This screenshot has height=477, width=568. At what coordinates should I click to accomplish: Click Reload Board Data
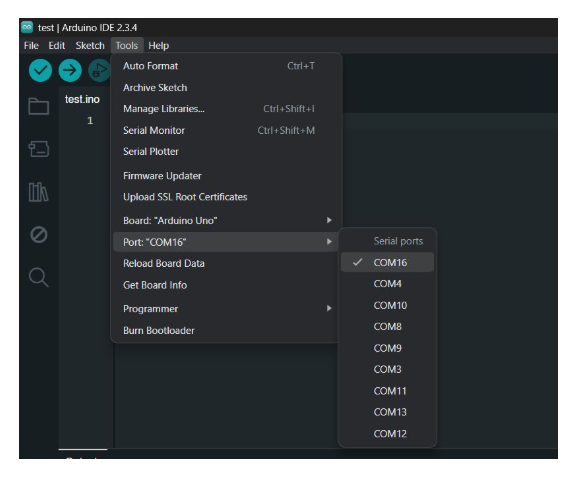226,263
